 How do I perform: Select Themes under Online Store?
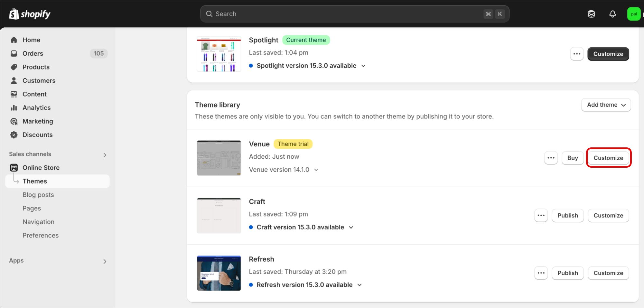57,181
